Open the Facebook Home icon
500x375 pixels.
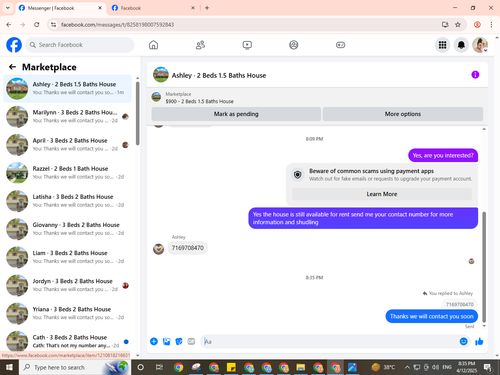(x=153, y=45)
